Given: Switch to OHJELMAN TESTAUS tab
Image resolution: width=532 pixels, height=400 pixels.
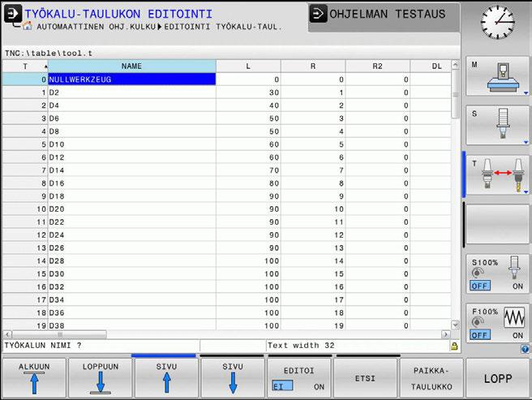Looking at the screenshot, I should click(384, 18).
